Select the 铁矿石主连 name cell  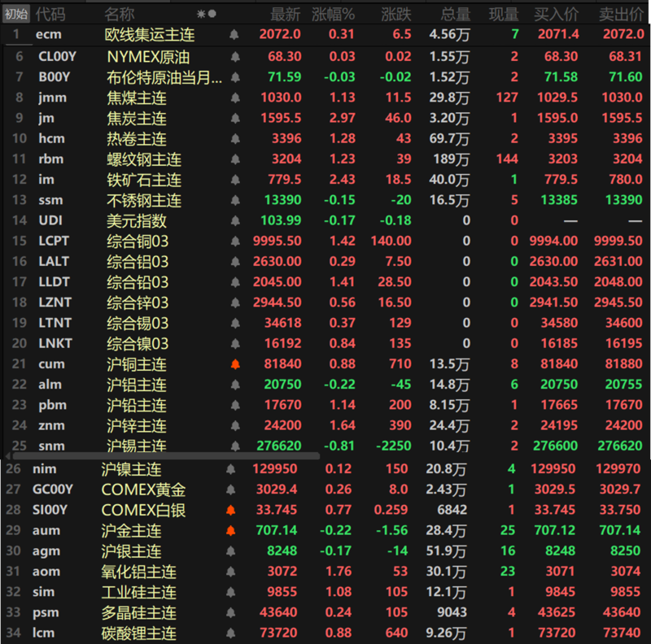[x=144, y=180]
